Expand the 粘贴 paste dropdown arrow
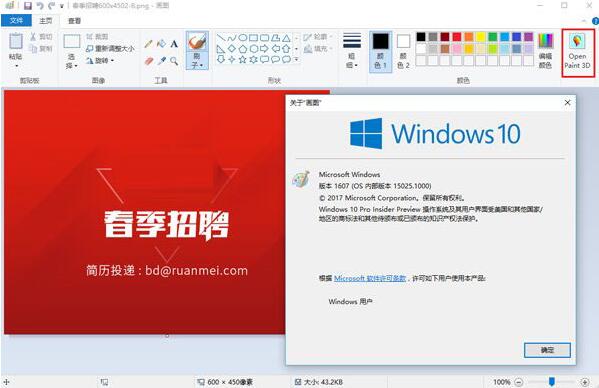The image size is (599, 388). 16,66
